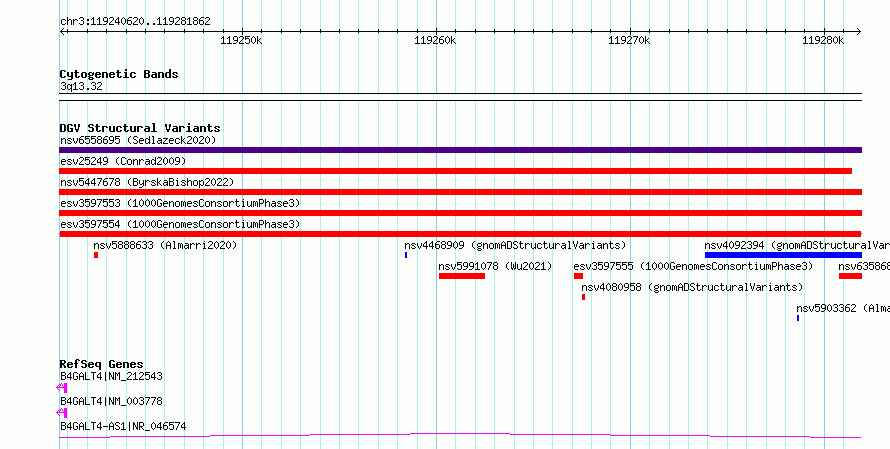Click the B4GALT4-AS1 NR_046574 magenta transcript line
Screen dimensions: 890x449
[460, 435]
